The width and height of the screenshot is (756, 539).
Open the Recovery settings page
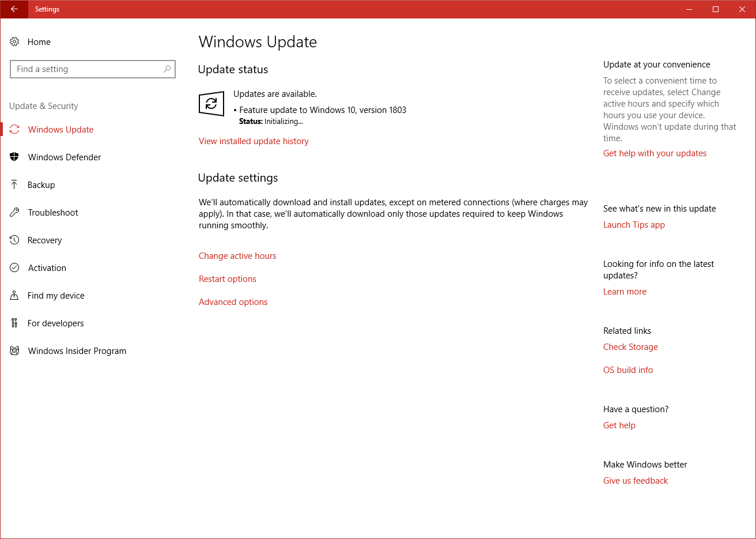[44, 240]
